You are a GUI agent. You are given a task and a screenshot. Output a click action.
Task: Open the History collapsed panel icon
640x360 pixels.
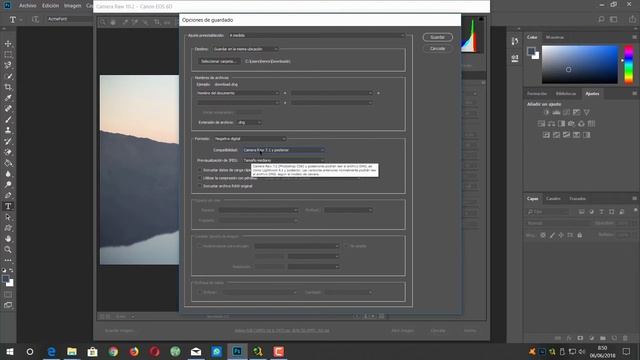click(x=515, y=41)
